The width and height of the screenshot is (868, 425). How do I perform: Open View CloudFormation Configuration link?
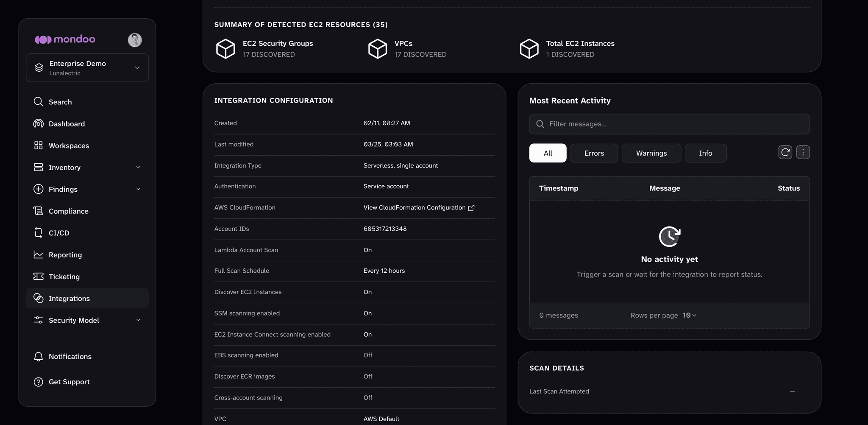(419, 207)
